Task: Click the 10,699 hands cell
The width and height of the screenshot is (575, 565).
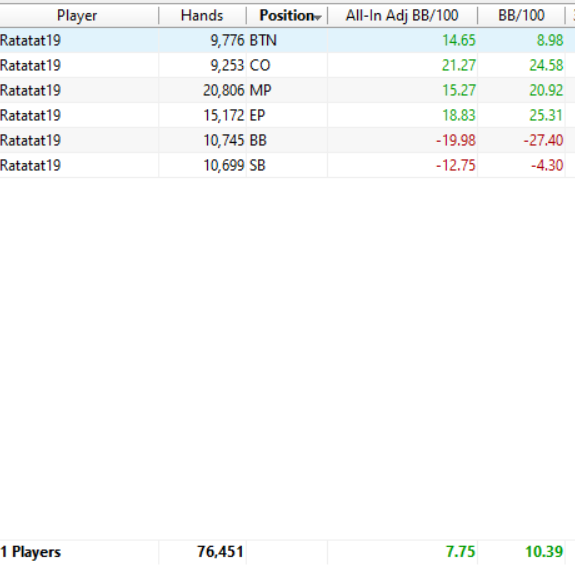Action: [x=224, y=165]
